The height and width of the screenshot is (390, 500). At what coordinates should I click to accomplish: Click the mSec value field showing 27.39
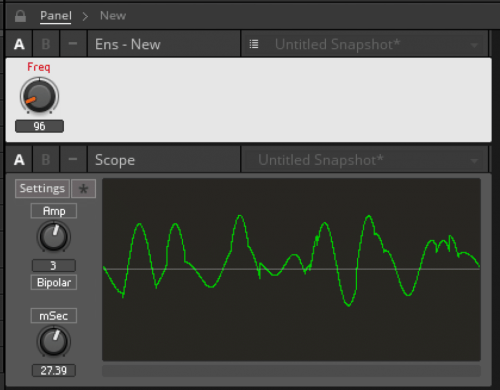(x=54, y=370)
